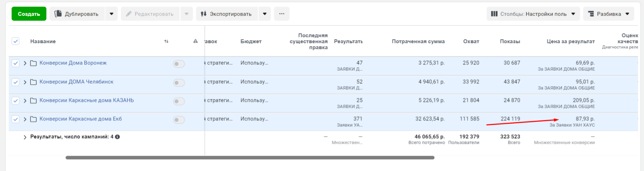This screenshot has height=171, width=644.
Task: Expand the Конверсии Каркасные дома КАЗАНЬ row
Action: point(25,101)
